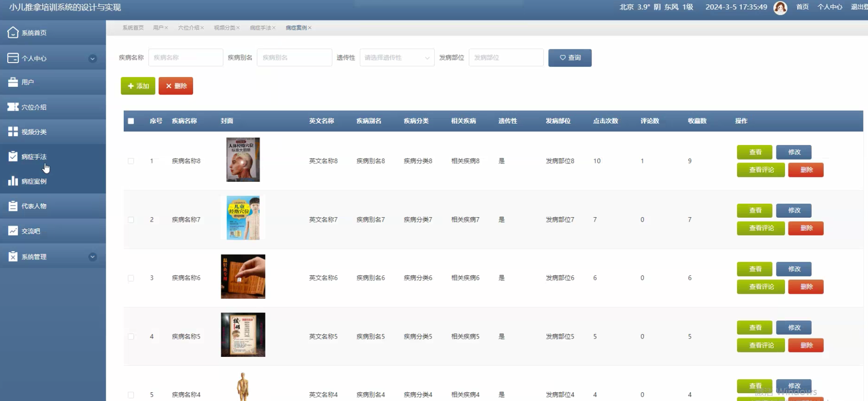Click the 查询 search button
Screen dimensions: 868x401
(x=570, y=58)
